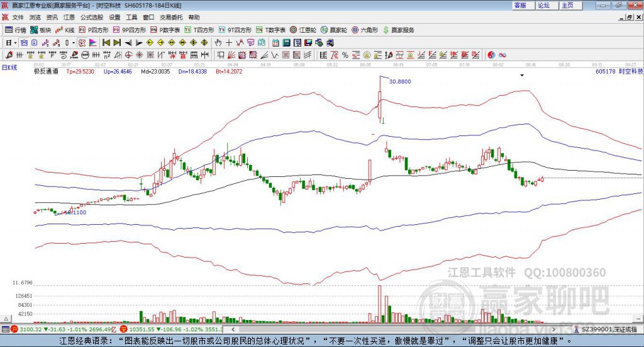This screenshot has width=644, height=347.
Task: Click the Shanghai index 3100.32 status entry
Action: [64, 329]
